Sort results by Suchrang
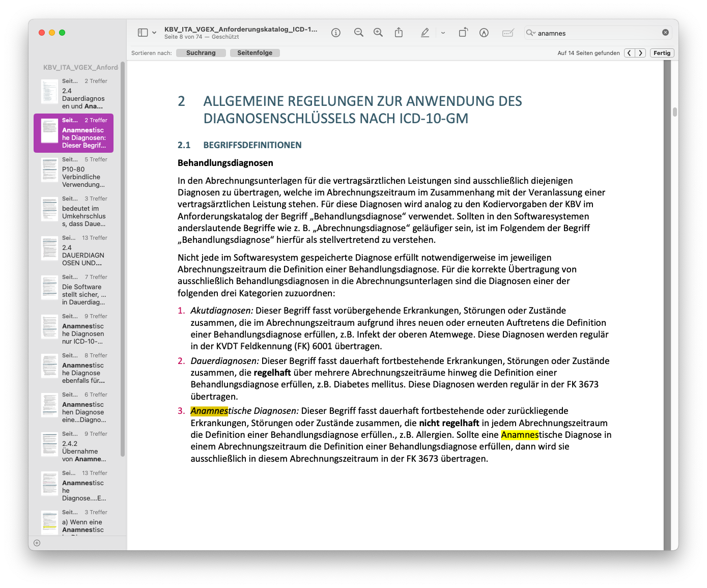The image size is (707, 588). [201, 53]
